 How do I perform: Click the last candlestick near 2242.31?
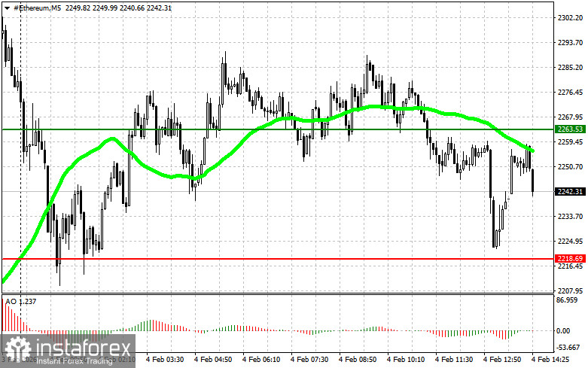coord(532,181)
